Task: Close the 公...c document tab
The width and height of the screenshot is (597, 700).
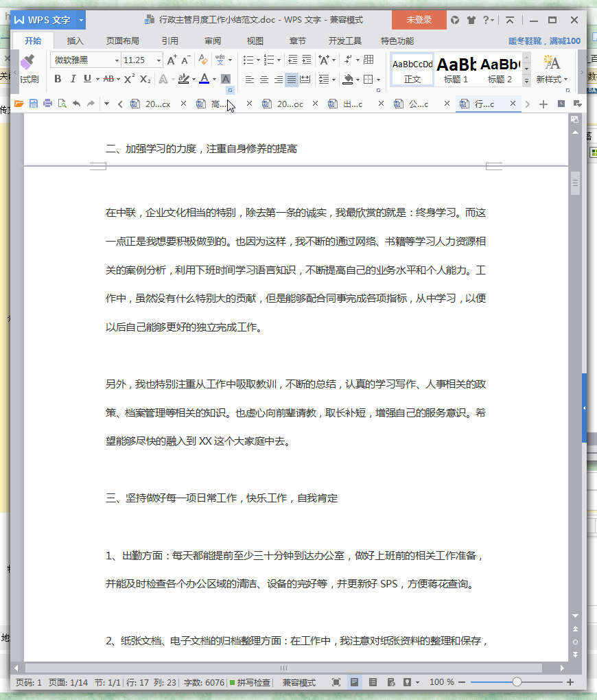Action: 447,104
